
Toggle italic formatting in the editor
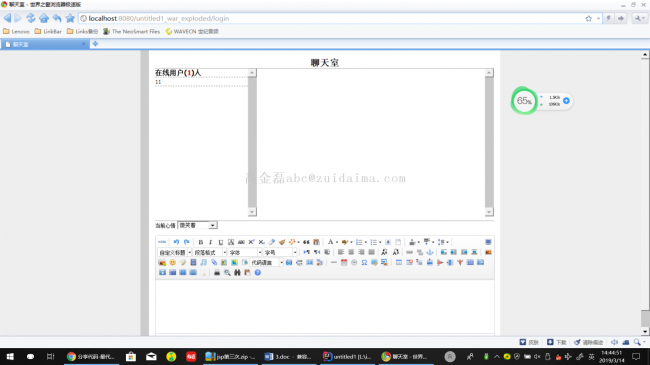tap(211, 242)
